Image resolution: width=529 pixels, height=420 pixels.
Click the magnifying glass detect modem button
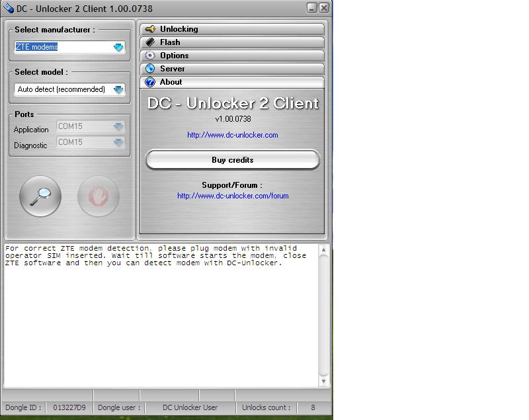tap(40, 196)
